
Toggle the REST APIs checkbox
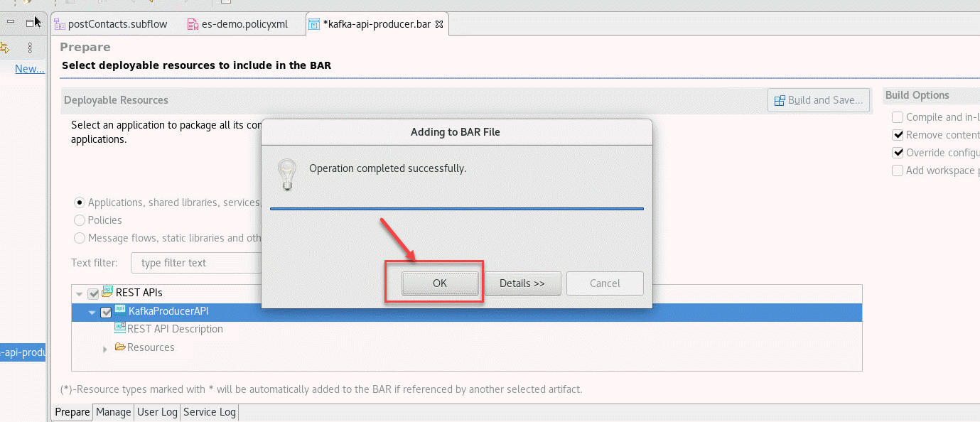[93, 293]
